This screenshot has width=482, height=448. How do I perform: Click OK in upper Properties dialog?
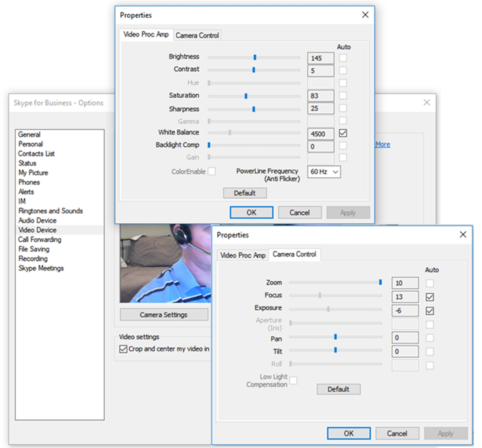(x=251, y=213)
